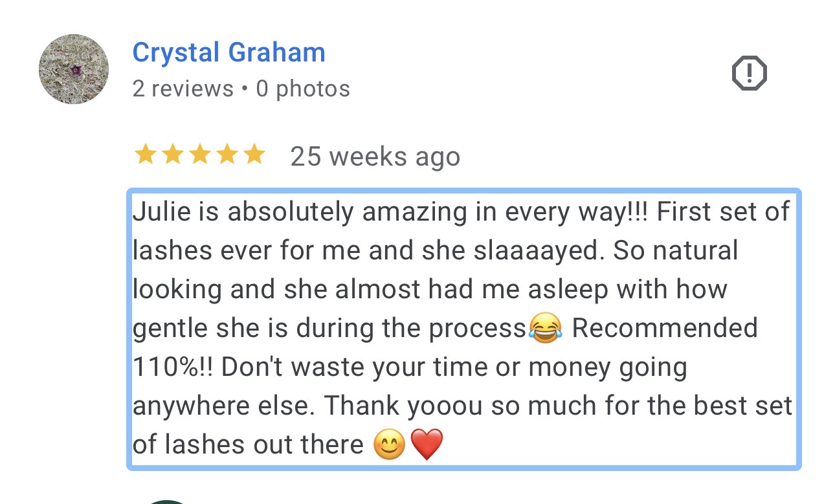835x504 pixels.
Task: Click the third yellow rating star
Action: coord(199,155)
